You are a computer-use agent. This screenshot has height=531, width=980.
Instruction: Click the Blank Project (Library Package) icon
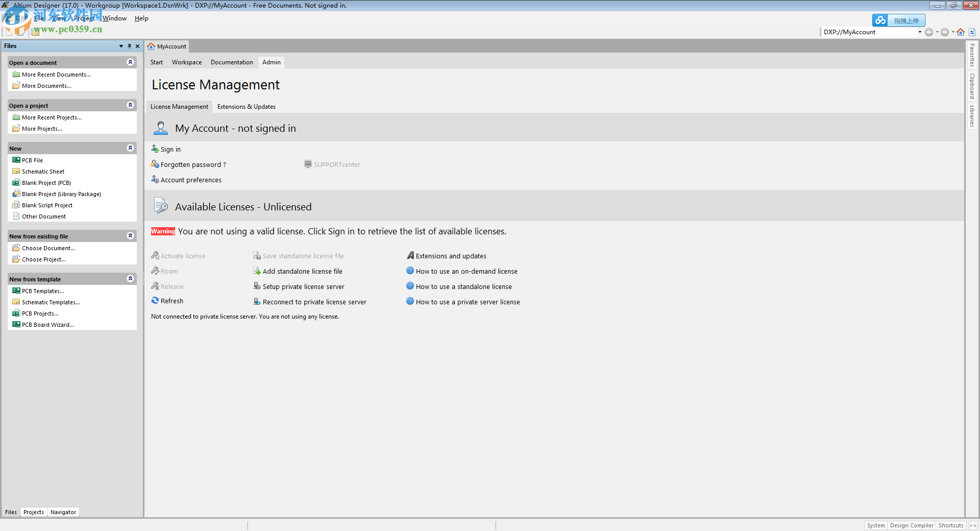pyautogui.click(x=16, y=194)
